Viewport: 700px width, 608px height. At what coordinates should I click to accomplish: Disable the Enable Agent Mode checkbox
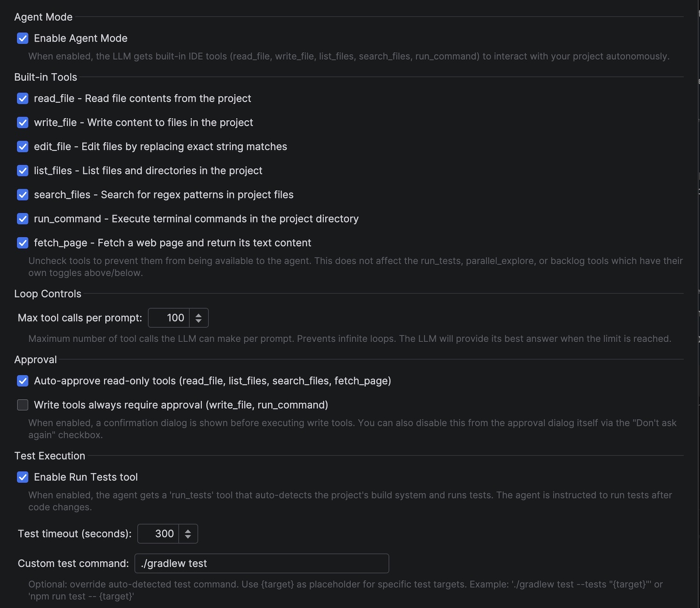coord(22,38)
